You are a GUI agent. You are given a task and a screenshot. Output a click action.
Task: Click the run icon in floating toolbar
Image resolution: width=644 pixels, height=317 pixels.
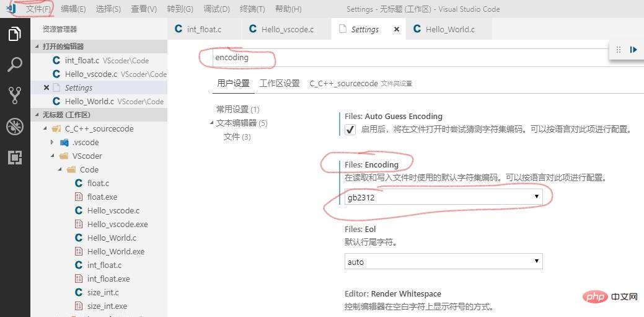pyautogui.click(x=633, y=50)
